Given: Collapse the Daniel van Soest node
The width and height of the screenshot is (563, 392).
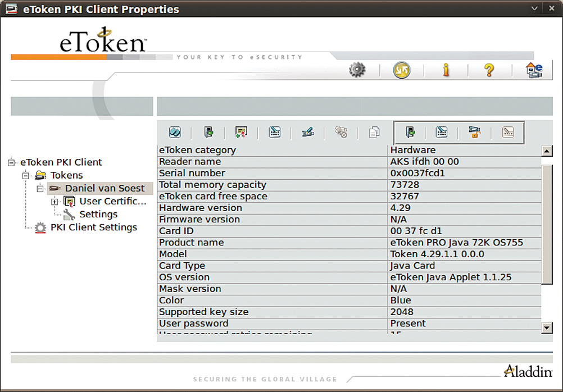Looking at the screenshot, I should click(x=40, y=189).
